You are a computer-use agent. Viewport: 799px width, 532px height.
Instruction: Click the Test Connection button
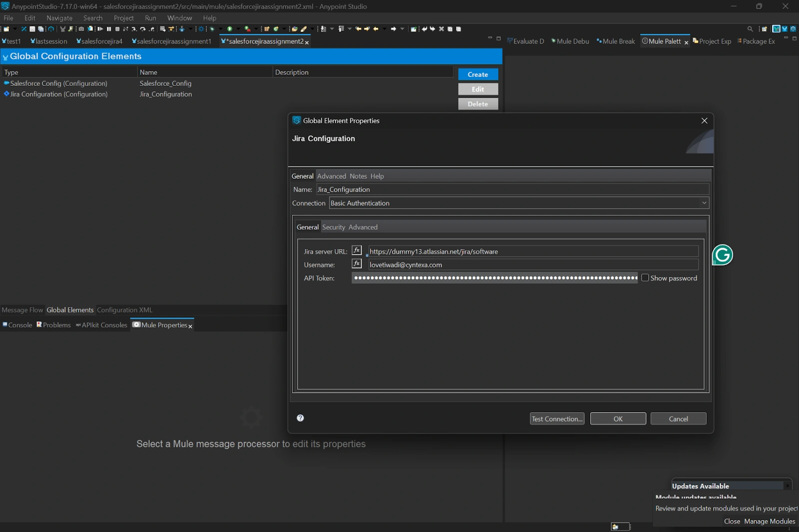557,418
